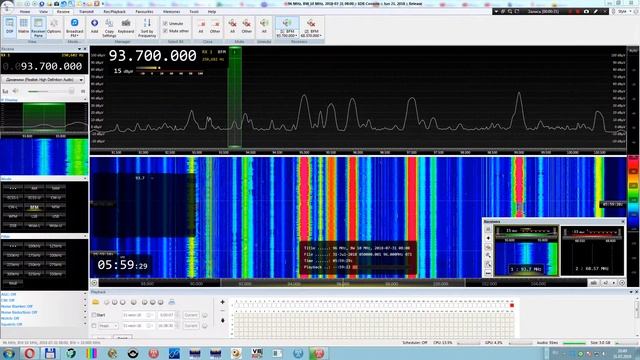This screenshot has width=640, height=360.
Task: Adjust the volume slider in Receive panel
Action: tap(51, 91)
